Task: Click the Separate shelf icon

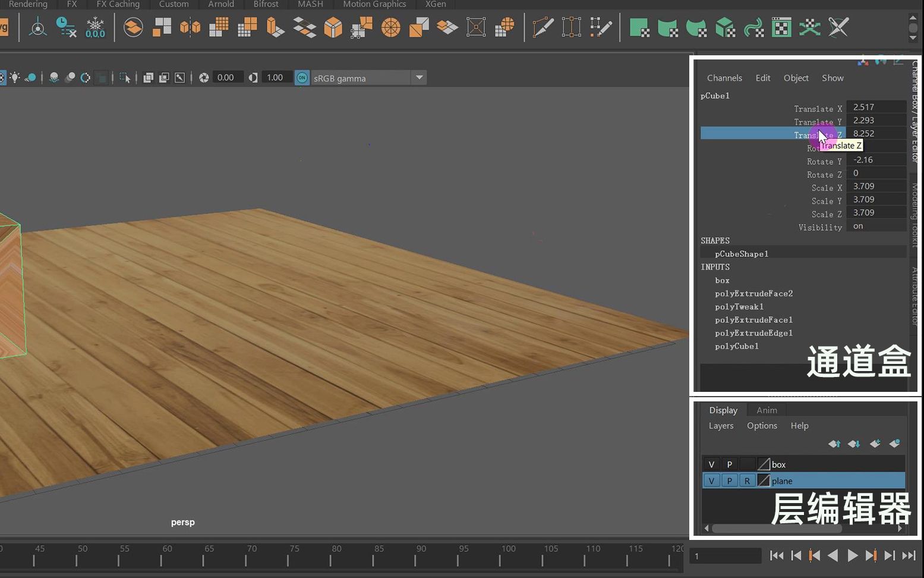Action: coord(162,27)
